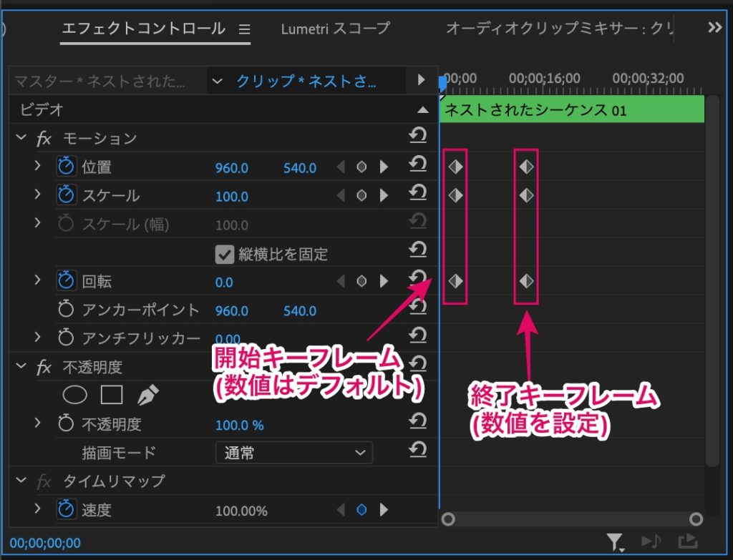Image resolution: width=733 pixels, height=560 pixels.
Task: Select the end keyframe on the 位置 track
Action: point(526,167)
